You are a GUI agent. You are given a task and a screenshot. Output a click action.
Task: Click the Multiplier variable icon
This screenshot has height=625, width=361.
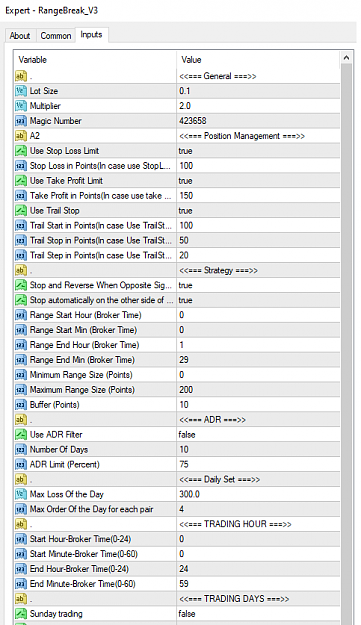[21, 106]
